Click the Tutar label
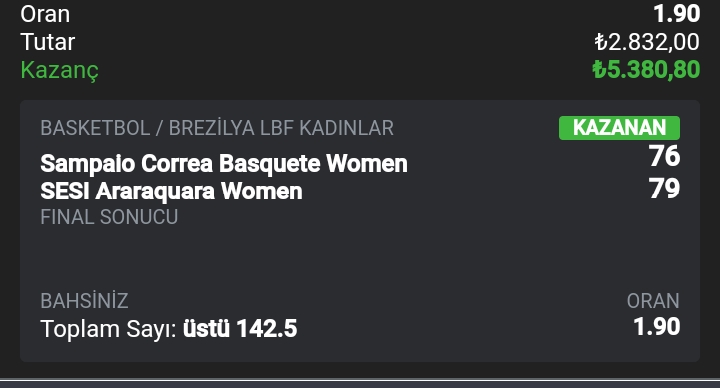 pos(47,42)
